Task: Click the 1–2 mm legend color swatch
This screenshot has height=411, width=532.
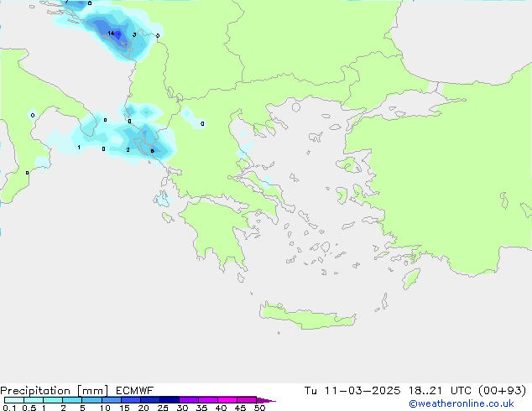Action: pos(53,400)
